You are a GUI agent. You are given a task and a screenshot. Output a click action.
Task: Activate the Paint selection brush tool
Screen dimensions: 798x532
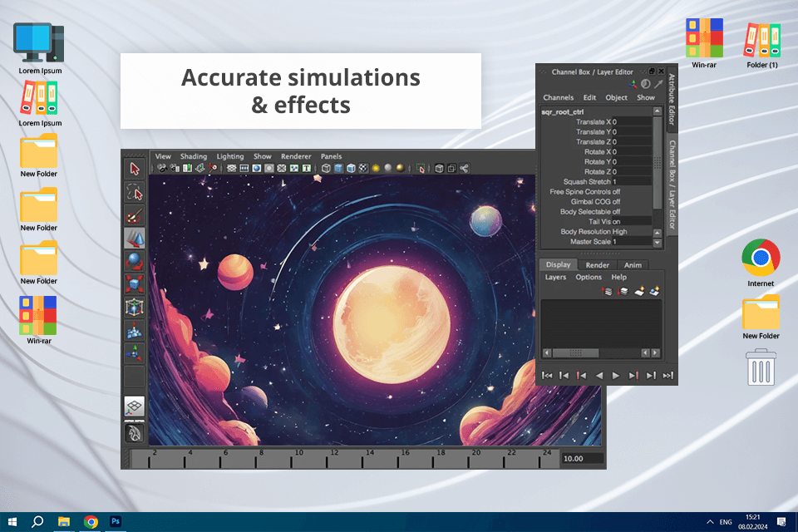(x=135, y=216)
